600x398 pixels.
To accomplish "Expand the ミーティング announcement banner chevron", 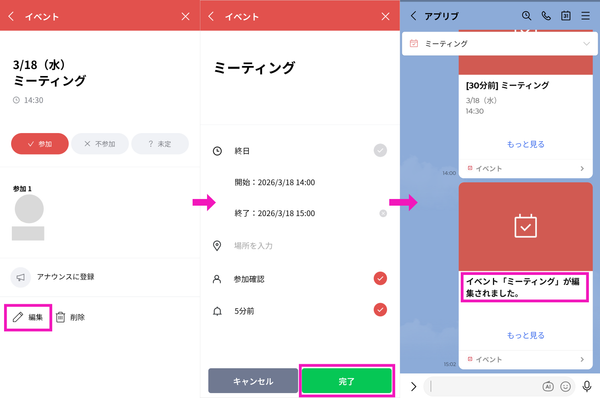I will 586,44.
